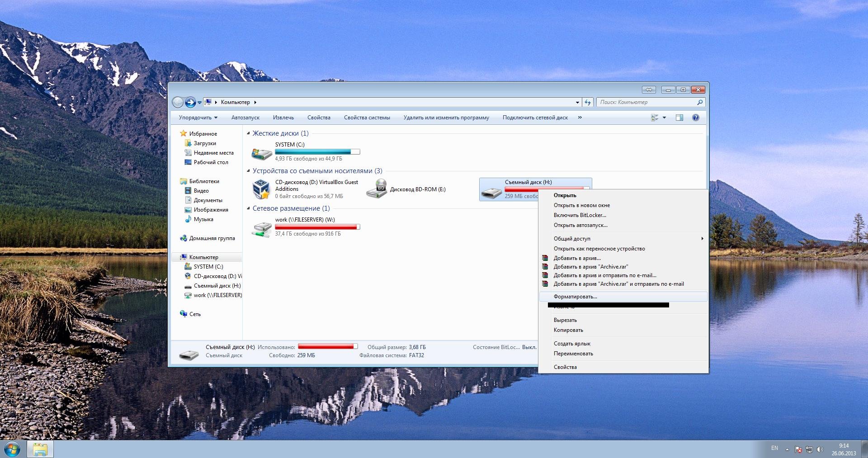This screenshot has height=458, width=868.
Task: Click the refresh button beside address bar
Action: coord(587,102)
